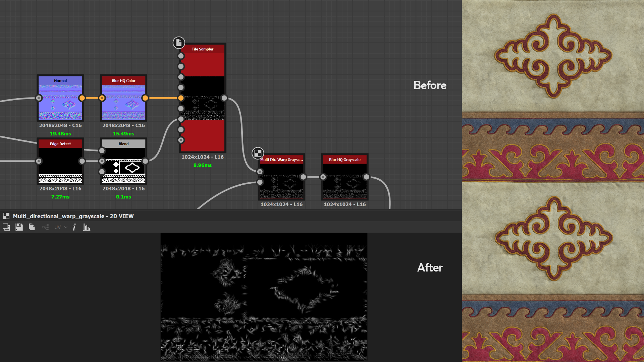Click Multi_directional_warp_grayscale 2D VIEW panel title

point(73,216)
